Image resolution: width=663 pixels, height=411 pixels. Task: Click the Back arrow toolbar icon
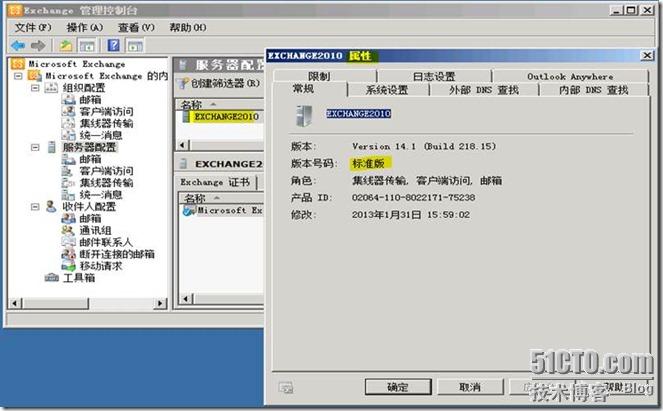pyautogui.click(x=18, y=45)
